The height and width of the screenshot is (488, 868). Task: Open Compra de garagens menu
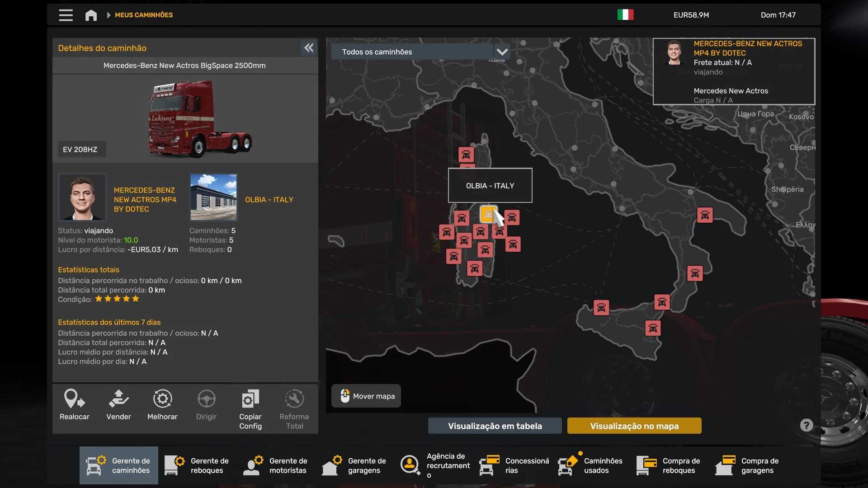[748, 465]
